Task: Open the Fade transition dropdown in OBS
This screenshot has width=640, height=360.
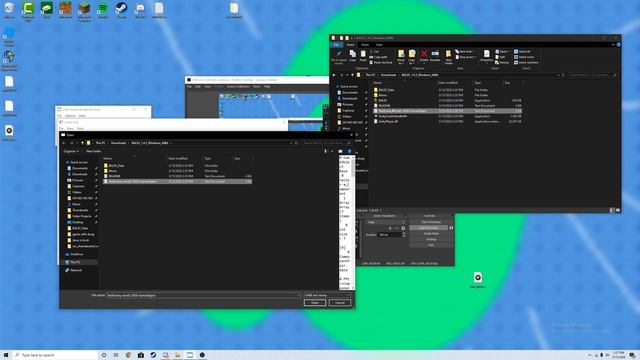Action: pyautogui.click(x=386, y=222)
